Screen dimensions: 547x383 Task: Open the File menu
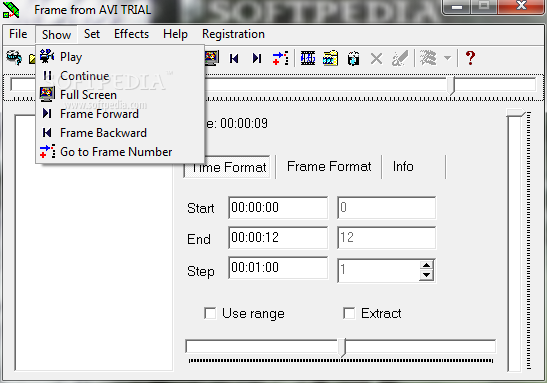(18, 34)
